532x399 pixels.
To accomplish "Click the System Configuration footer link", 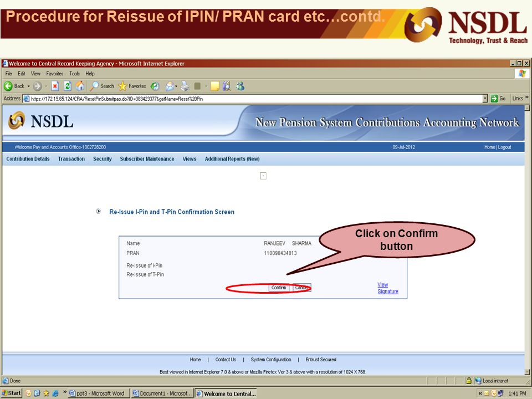I will 271,360.
